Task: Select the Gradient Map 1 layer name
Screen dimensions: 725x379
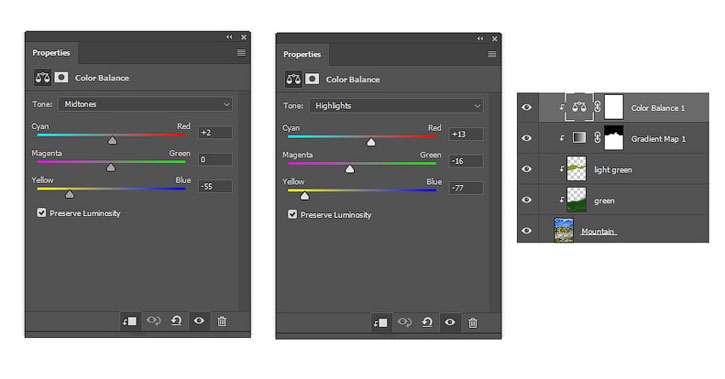Action: coord(658,139)
